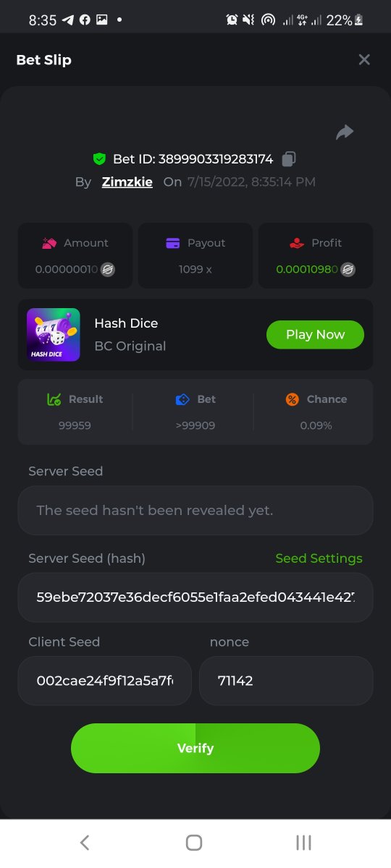
Task: Tap the blue Bet tag icon
Action: 182,399
